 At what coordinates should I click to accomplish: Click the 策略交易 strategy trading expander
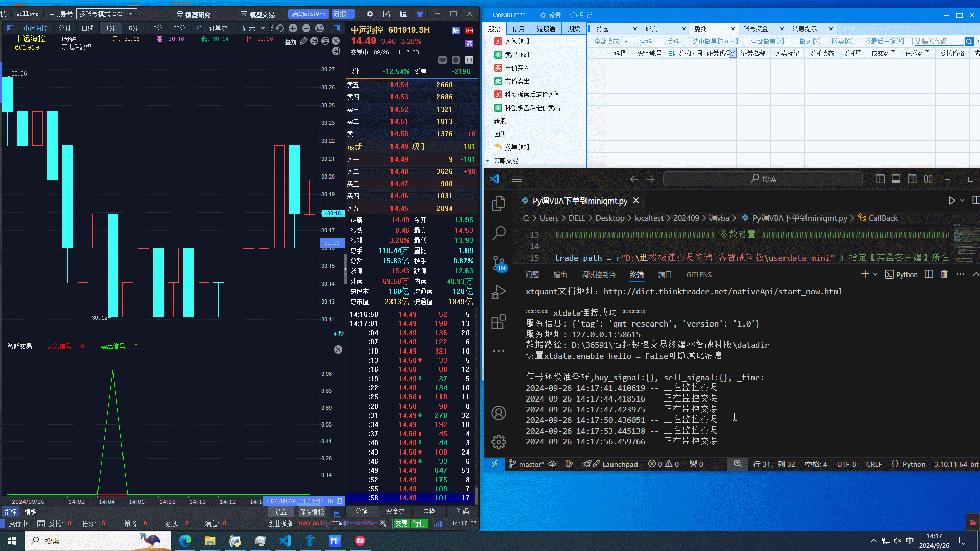point(505,160)
